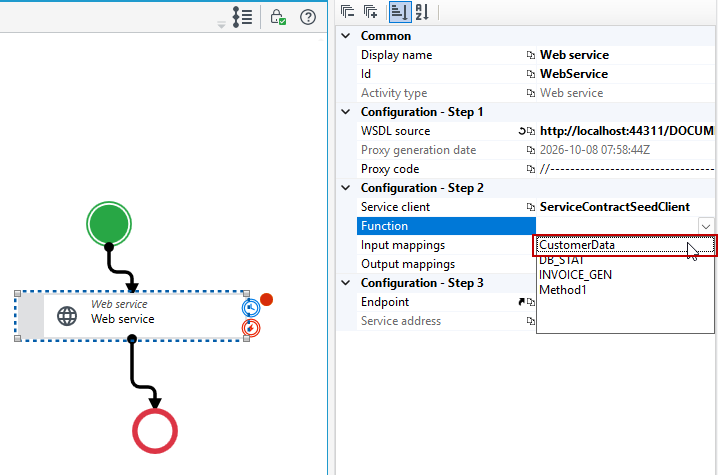
Task: Click the copy icon beside Id
Action: coord(531,74)
